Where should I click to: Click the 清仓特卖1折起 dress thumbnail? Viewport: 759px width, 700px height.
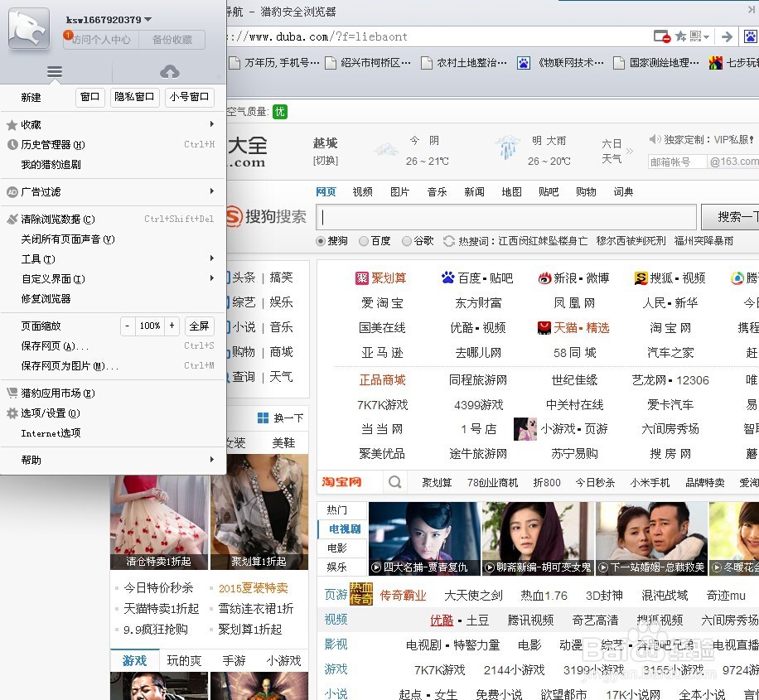(x=159, y=522)
